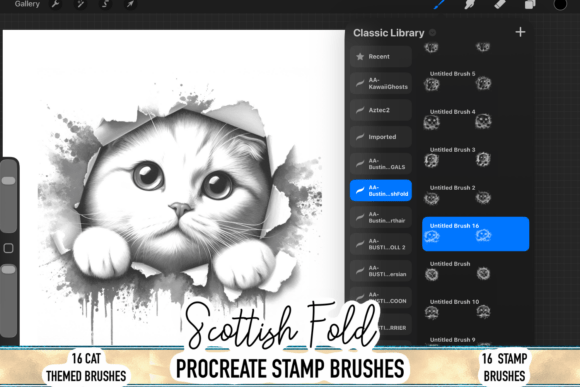Image resolution: width=580 pixels, height=387 pixels.
Task: Select the AA-Bustin...GALS brush set
Action: coord(381,164)
